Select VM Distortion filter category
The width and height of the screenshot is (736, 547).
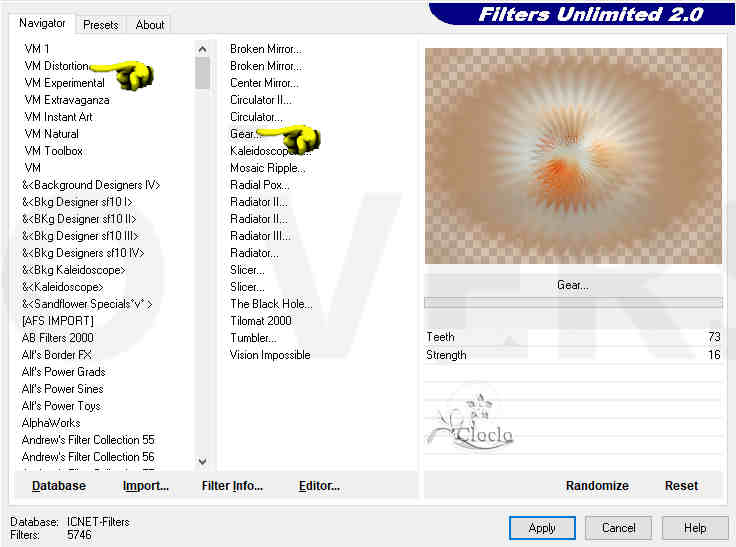tap(57, 66)
